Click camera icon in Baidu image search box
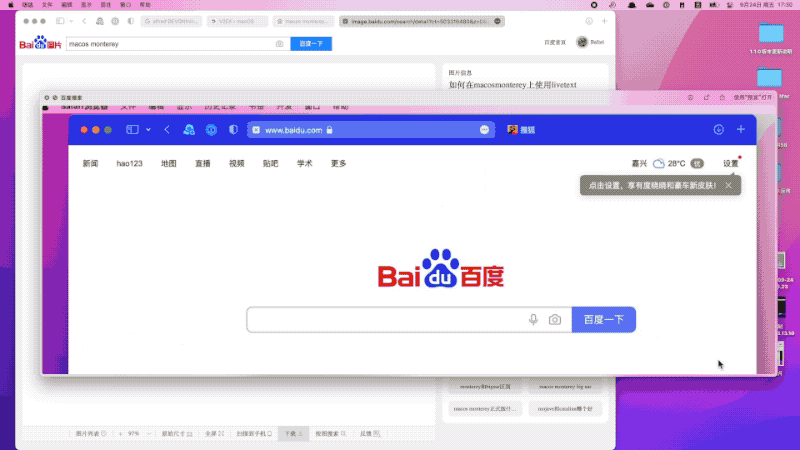This screenshot has width=800, height=450. coord(280,44)
